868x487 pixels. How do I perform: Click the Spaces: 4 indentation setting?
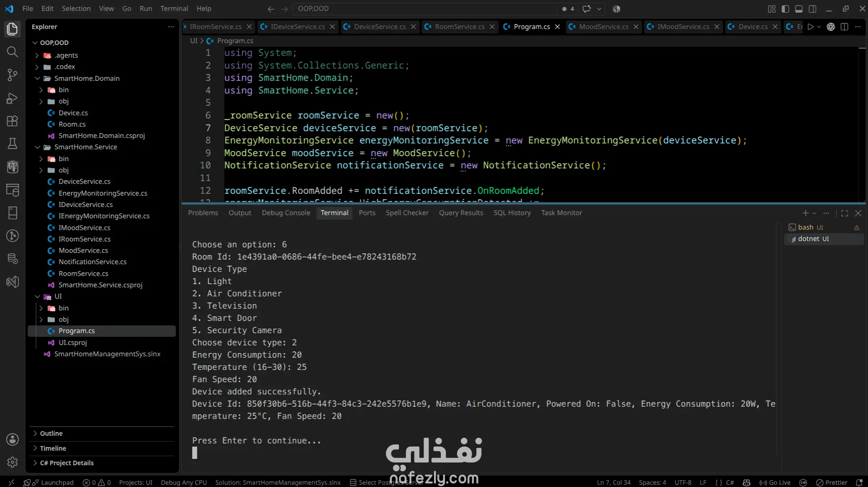pos(652,482)
